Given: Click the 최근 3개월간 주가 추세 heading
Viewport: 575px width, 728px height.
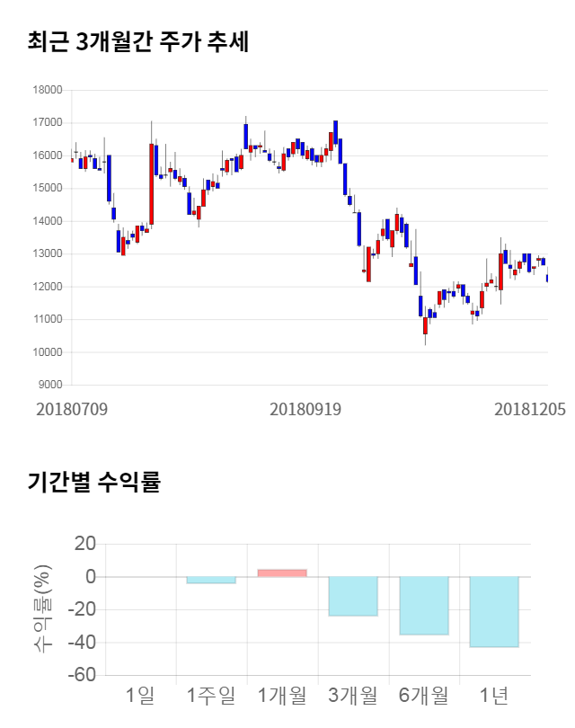Looking at the screenshot, I should pos(137,42).
